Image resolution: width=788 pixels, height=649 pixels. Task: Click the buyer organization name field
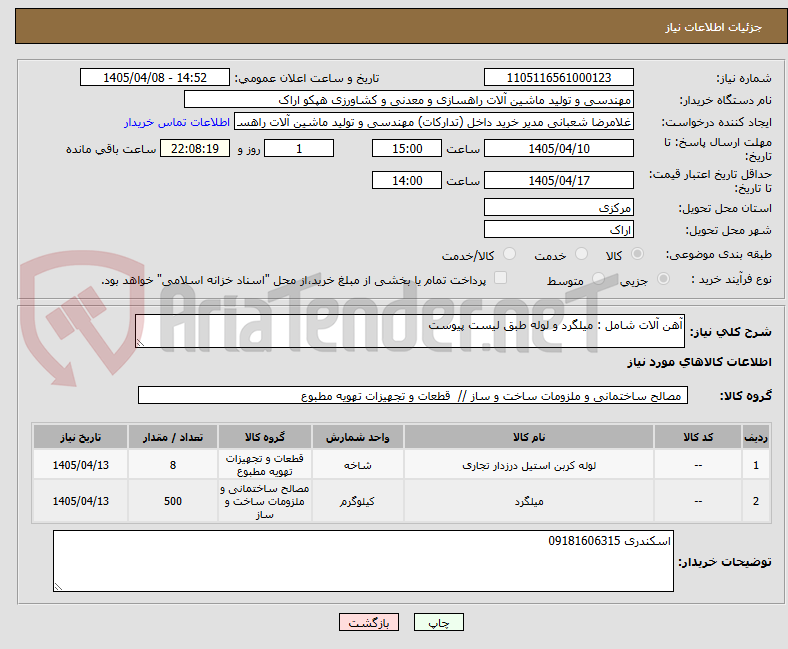[x=409, y=100]
